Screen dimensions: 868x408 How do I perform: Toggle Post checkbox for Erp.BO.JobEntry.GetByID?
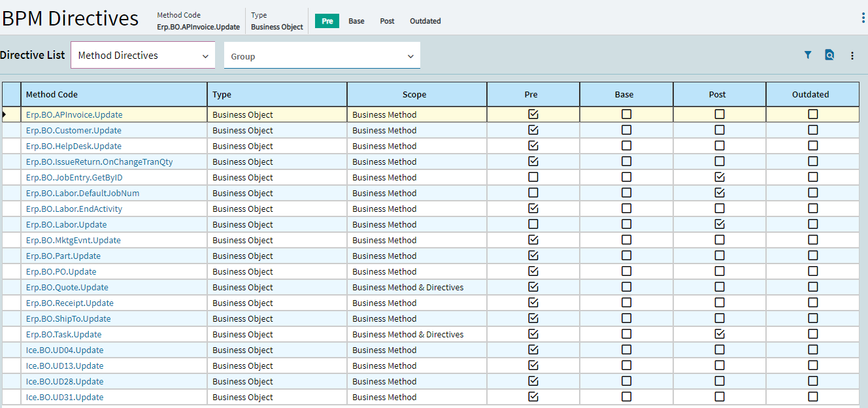pos(720,177)
